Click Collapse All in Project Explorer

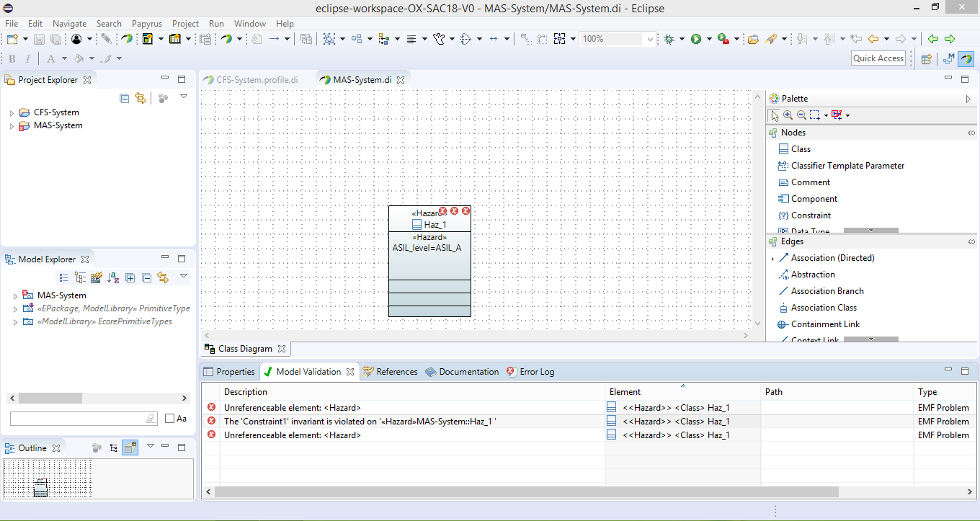(x=125, y=98)
